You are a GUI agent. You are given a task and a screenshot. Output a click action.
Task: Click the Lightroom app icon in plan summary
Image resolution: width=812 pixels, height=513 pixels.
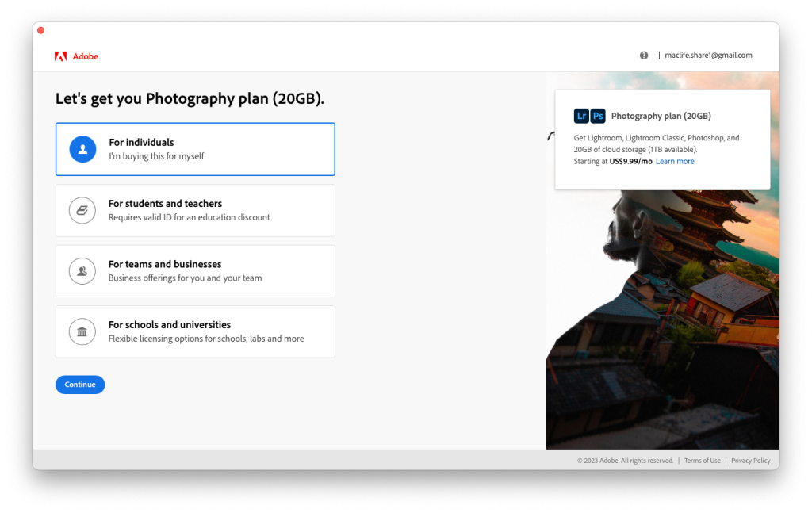[x=581, y=116]
